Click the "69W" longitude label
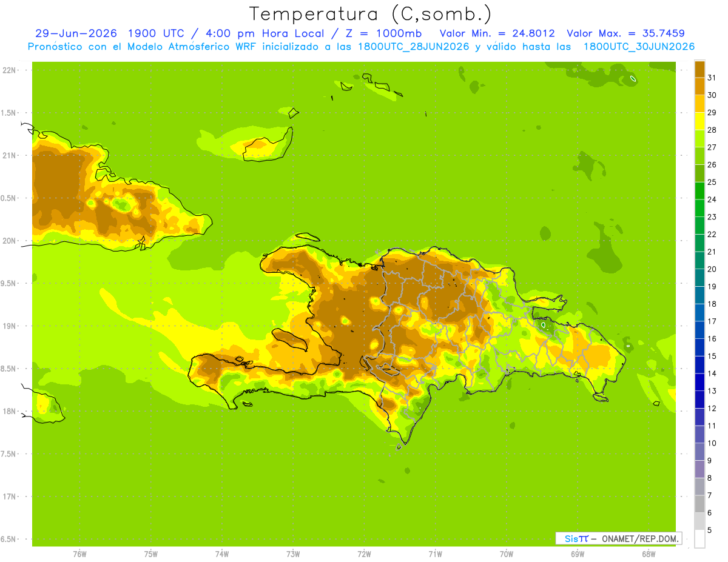 578,554
